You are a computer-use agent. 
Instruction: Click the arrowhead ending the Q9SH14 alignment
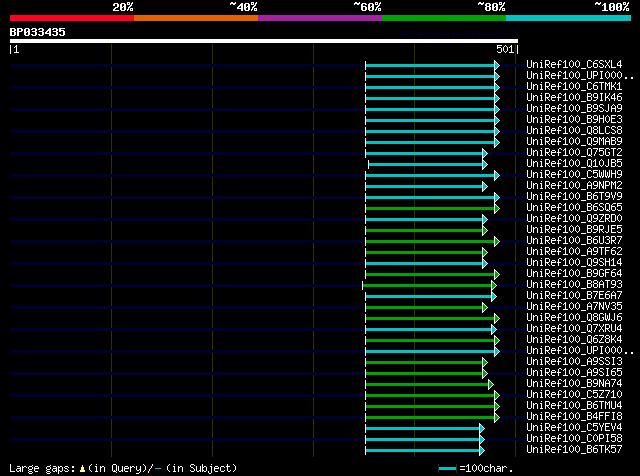click(485, 263)
